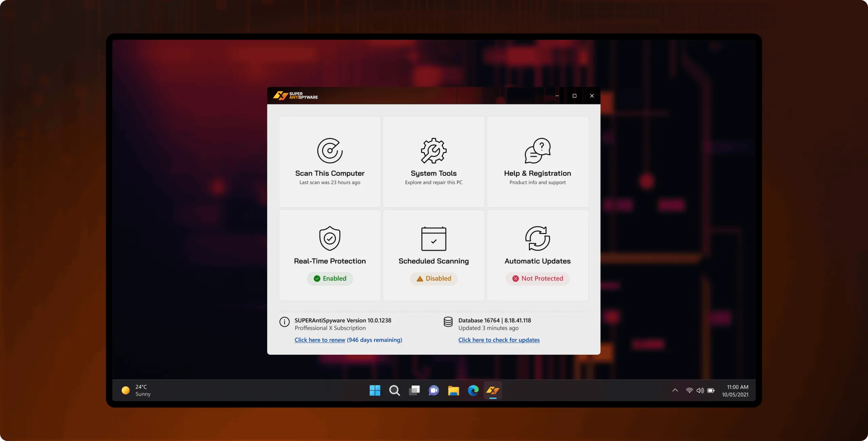Screen dimensions: 868x441
Task: Open the Real-Time Protection title
Action: click(330, 261)
